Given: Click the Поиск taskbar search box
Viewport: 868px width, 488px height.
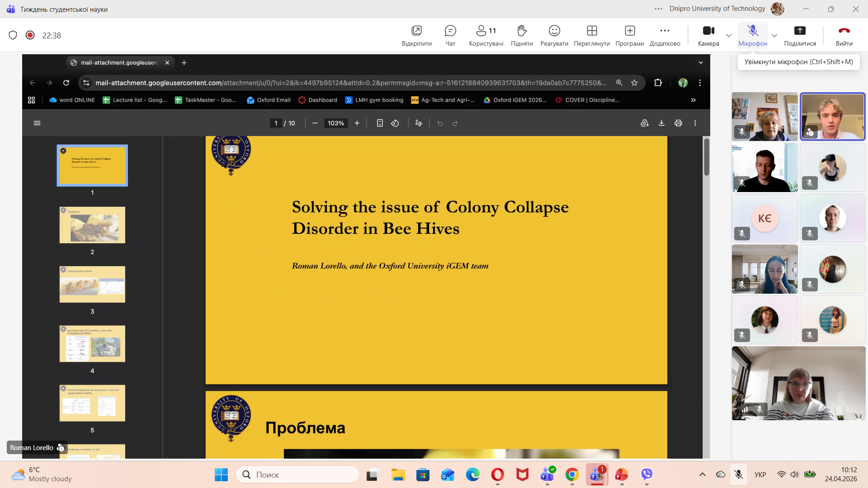Looking at the screenshot, I should (298, 474).
